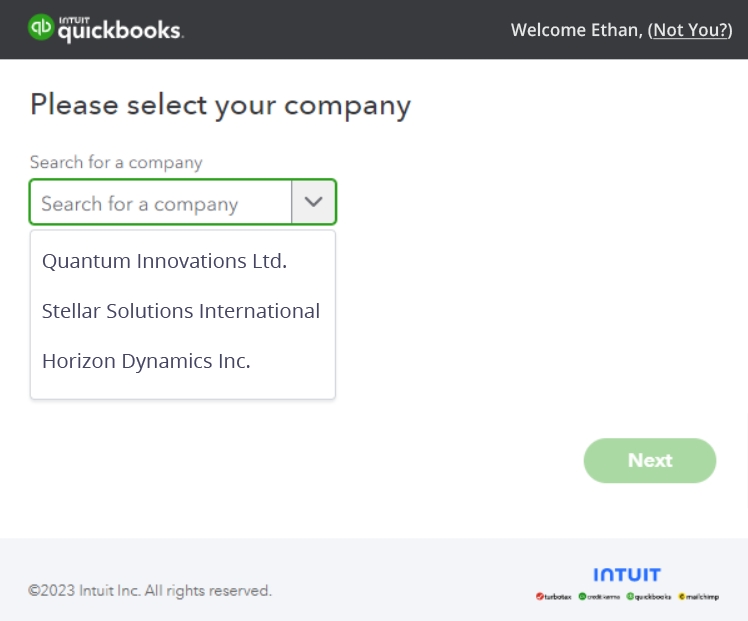
Task: Click the Welcome Ethan greeting text
Action: [x=577, y=30]
